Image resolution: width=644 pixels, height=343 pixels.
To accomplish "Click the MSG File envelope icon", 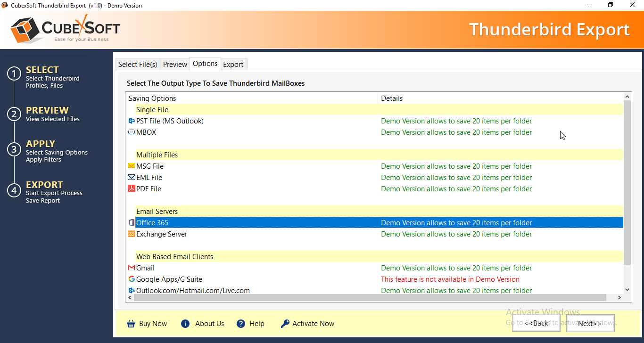I will [x=132, y=166].
